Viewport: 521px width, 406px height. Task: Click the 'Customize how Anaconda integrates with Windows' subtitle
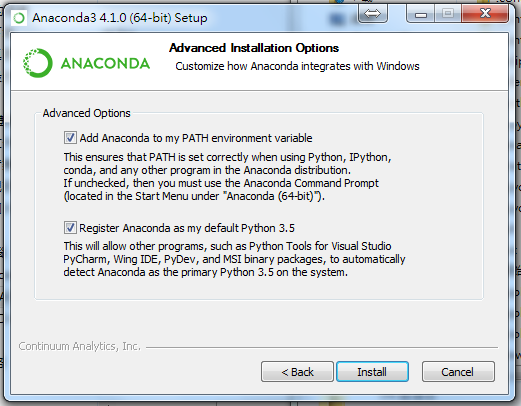[297, 66]
